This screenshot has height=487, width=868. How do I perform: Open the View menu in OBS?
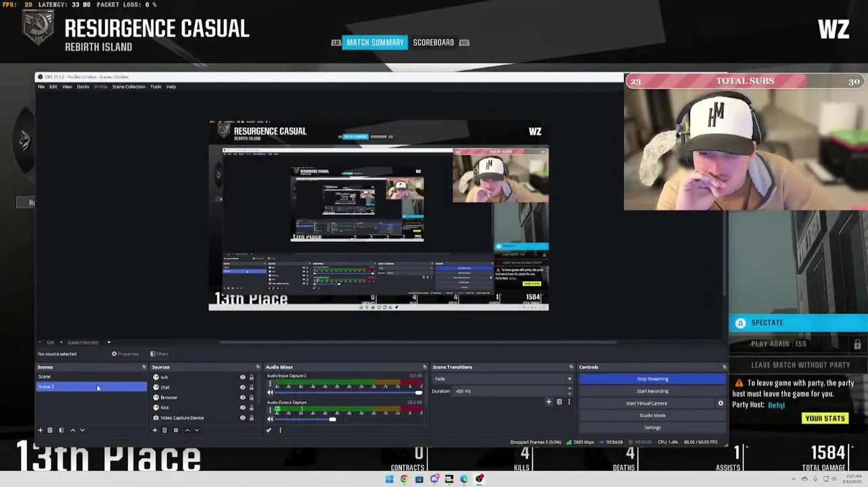67,87
